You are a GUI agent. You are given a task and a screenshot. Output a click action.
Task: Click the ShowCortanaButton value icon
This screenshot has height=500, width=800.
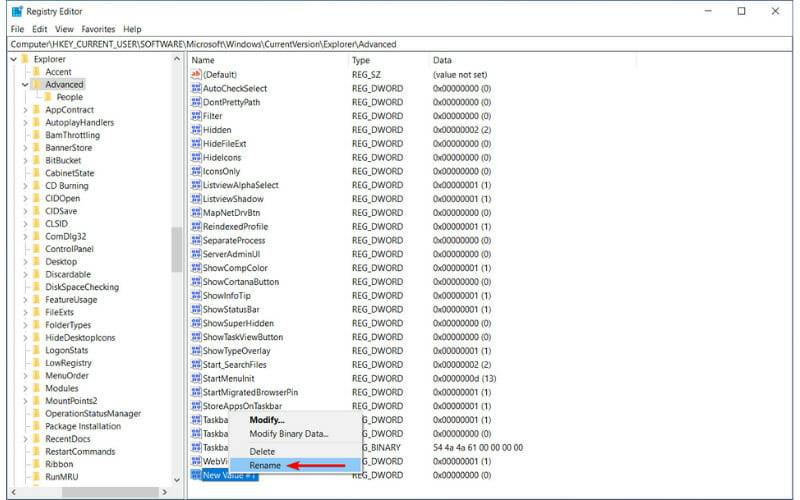coord(196,281)
